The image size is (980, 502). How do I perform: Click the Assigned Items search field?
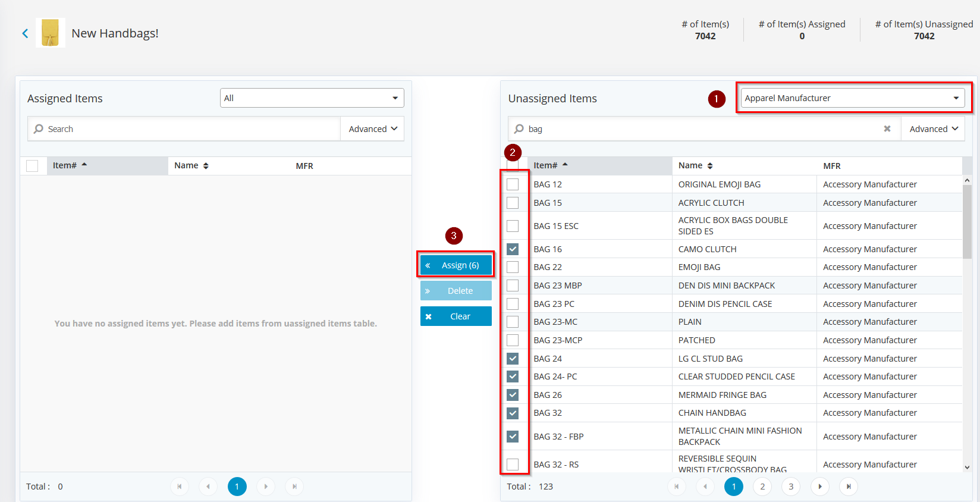click(184, 128)
